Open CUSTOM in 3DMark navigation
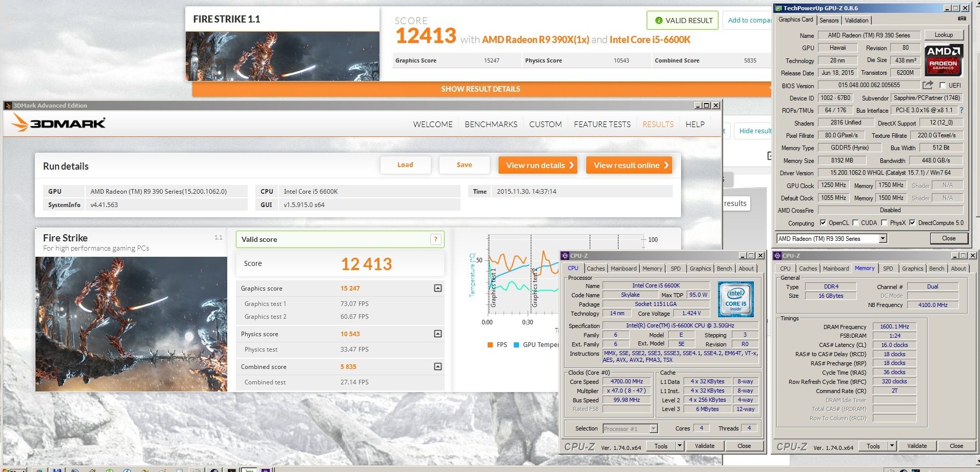The width and height of the screenshot is (980, 472). [x=545, y=124]
